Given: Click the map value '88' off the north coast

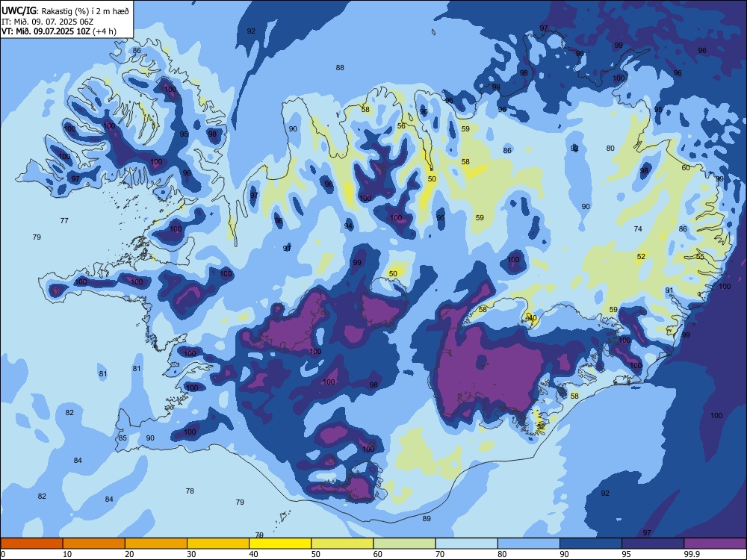Looking at the screenshot, I should point(340,68).
